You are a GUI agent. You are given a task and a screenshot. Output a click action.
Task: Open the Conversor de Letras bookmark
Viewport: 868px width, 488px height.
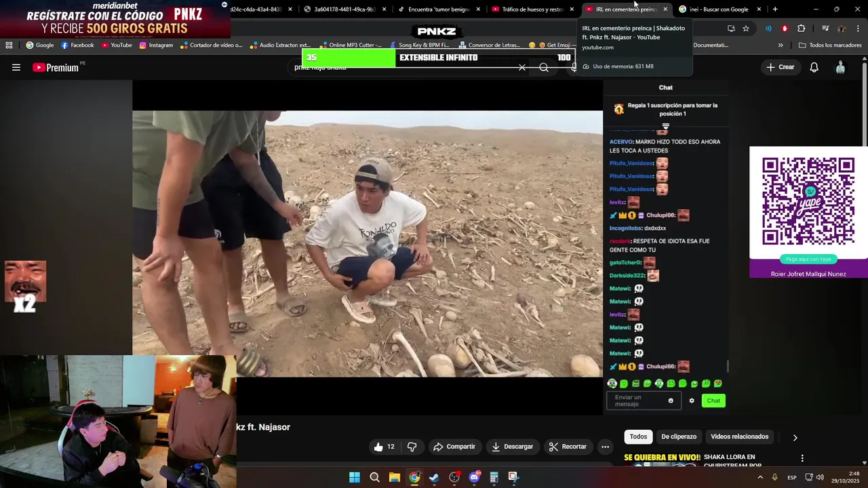[488, 45]
